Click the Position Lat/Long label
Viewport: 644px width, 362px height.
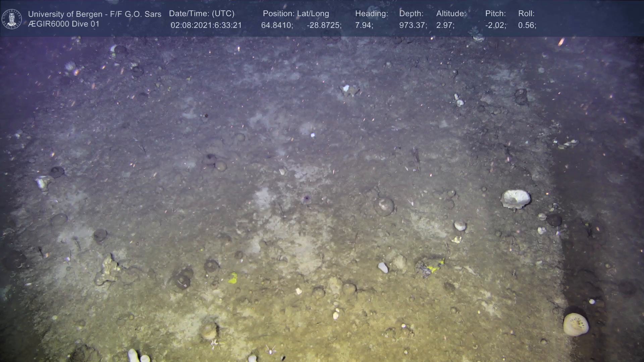(296, 13)
